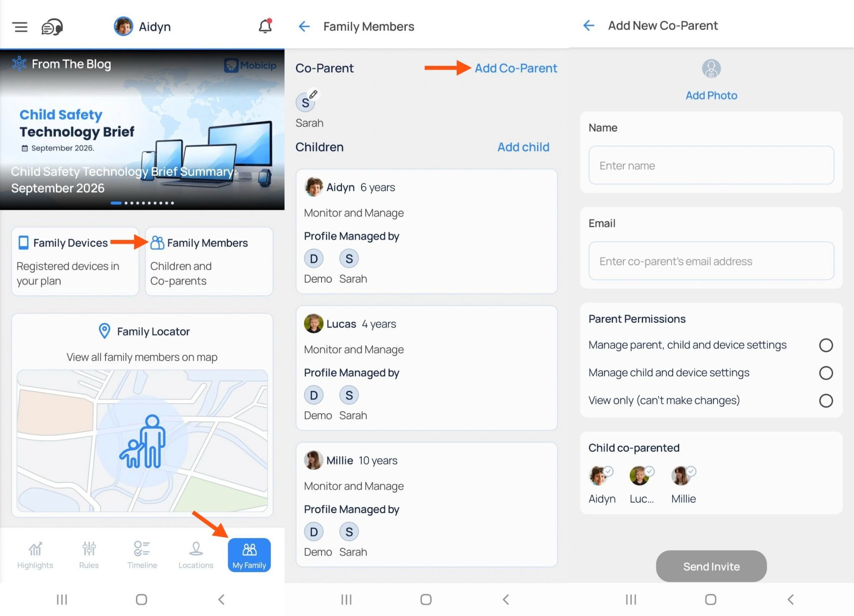Image resolution: width=854 pixels, height=616 pixels.
Task: Edit co-parent Sarah pencil icon
Action: (x=314, y=94)
